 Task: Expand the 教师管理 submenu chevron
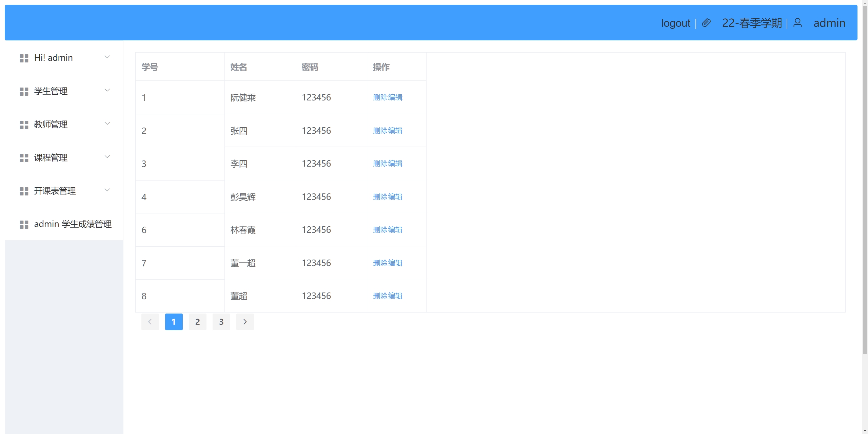click(x=107, y=124)
